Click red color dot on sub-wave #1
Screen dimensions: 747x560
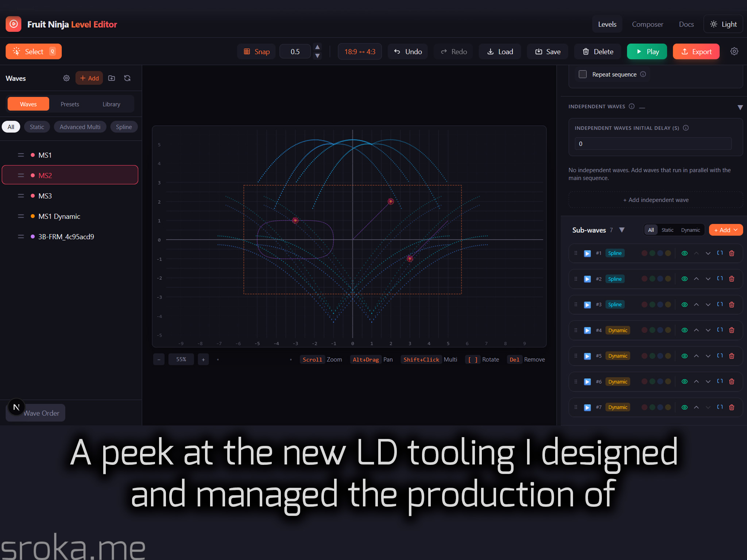click(645, 253)
